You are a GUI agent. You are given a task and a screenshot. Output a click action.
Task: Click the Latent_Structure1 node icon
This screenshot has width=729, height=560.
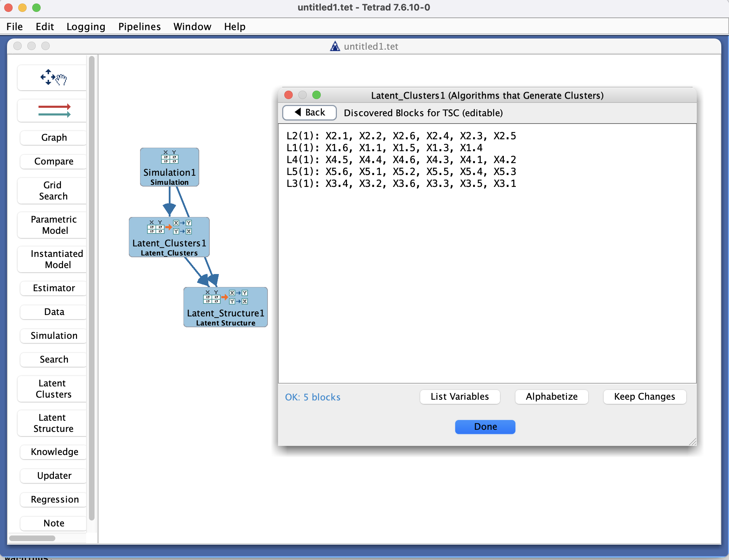(225, 297)
